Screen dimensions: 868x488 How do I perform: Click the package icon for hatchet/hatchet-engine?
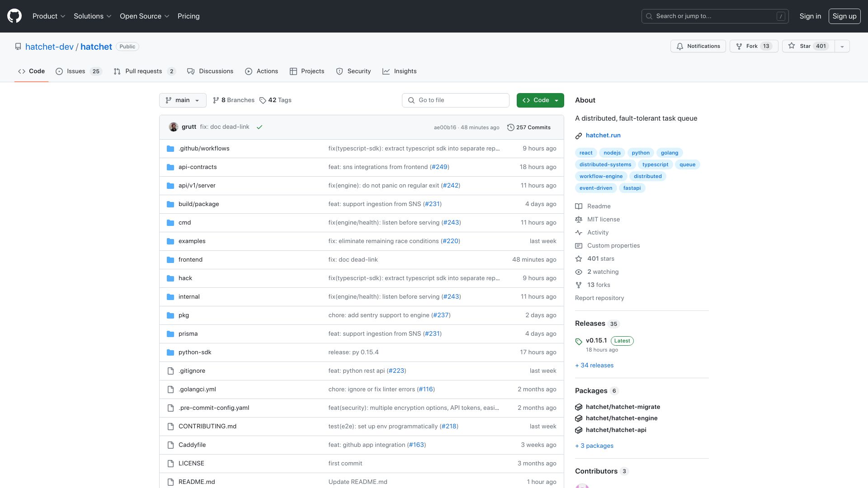(579, 418)
